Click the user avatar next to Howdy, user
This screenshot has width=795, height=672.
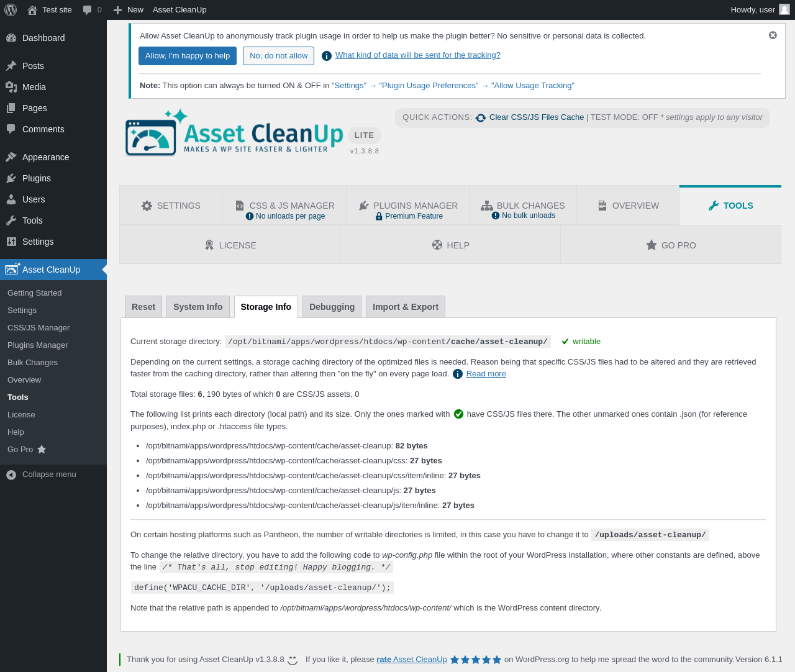[784, 9]
